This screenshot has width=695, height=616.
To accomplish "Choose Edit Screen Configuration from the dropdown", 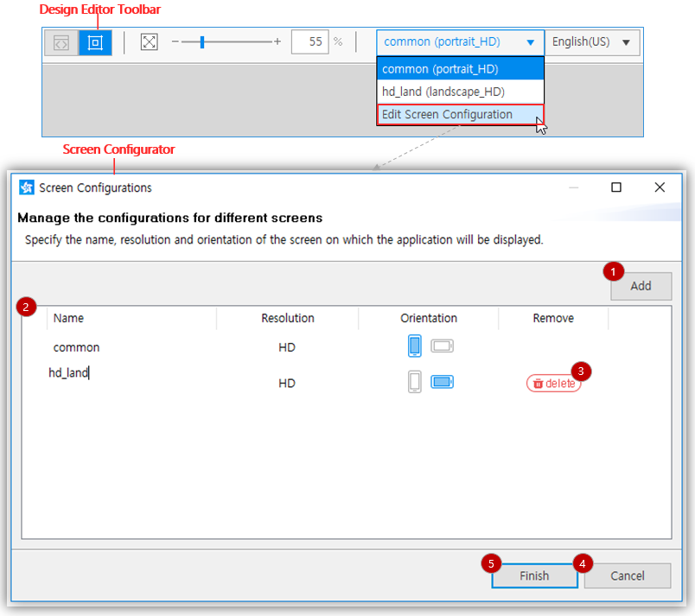I will (x=447, y=114).
